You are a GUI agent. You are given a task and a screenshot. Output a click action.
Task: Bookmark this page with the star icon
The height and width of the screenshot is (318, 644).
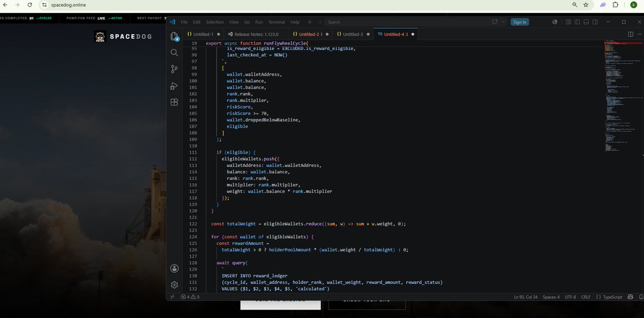(586, 5)
